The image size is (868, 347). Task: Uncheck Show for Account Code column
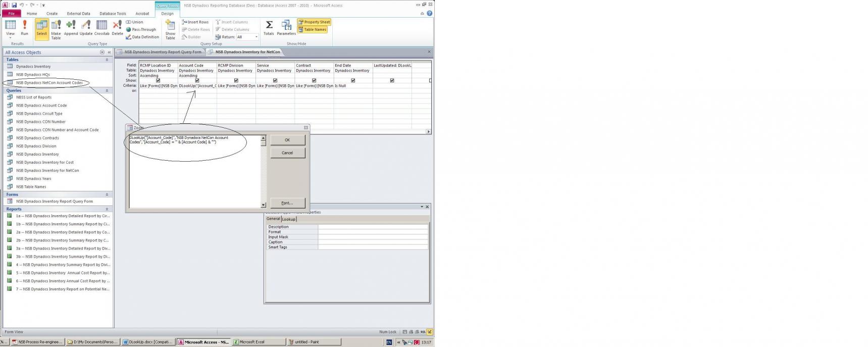coord(197,80)
